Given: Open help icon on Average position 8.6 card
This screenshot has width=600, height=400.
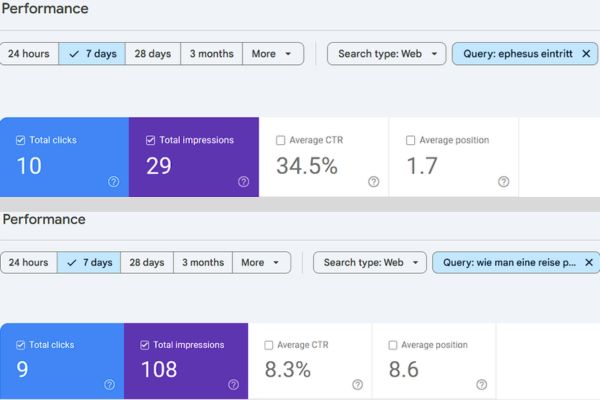Looking at the screenshot, I should 481,384.
